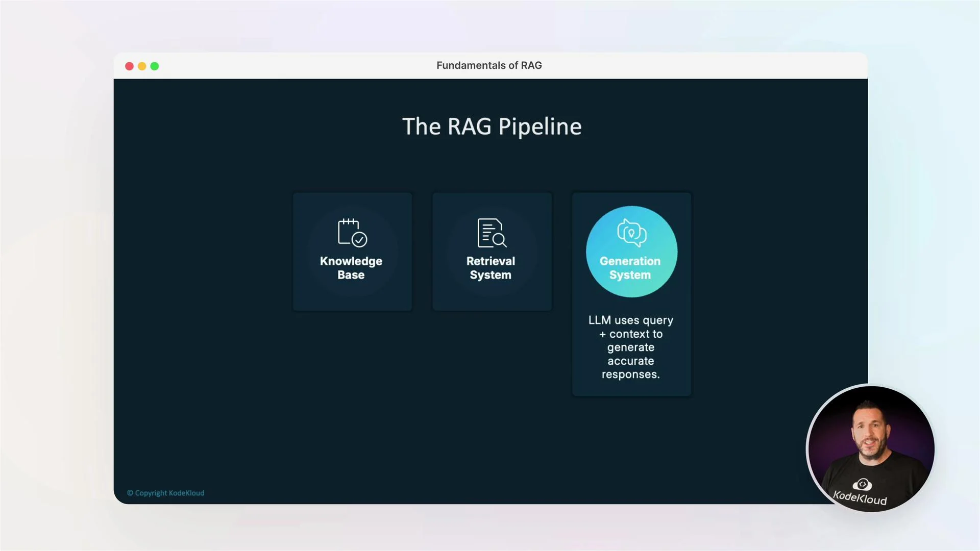Click The RAG Pipeline heading
The image size is (980, 551).
pyautogui.click(x=492, y=127)
